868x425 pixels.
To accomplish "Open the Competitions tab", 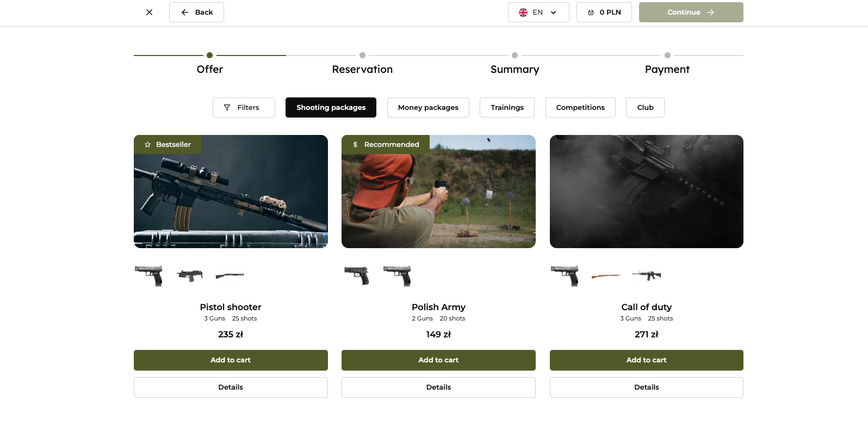I will click(580, 108).
